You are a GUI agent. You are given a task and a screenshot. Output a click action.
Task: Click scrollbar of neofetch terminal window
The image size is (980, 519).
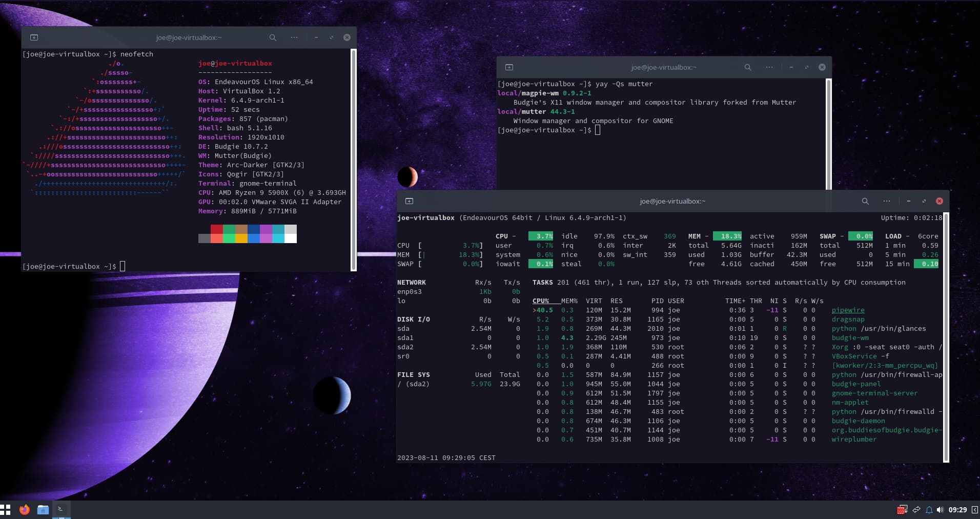pos(353,159)
